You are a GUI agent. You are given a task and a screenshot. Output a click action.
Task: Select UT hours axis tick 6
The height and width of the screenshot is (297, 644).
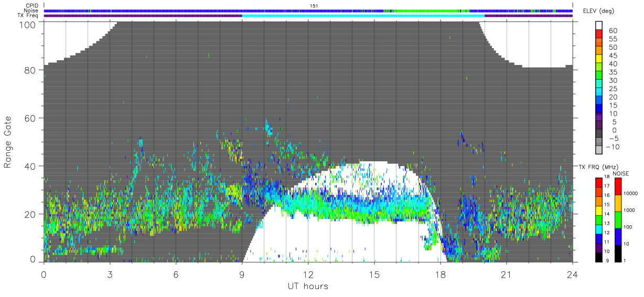coord(176,274)
